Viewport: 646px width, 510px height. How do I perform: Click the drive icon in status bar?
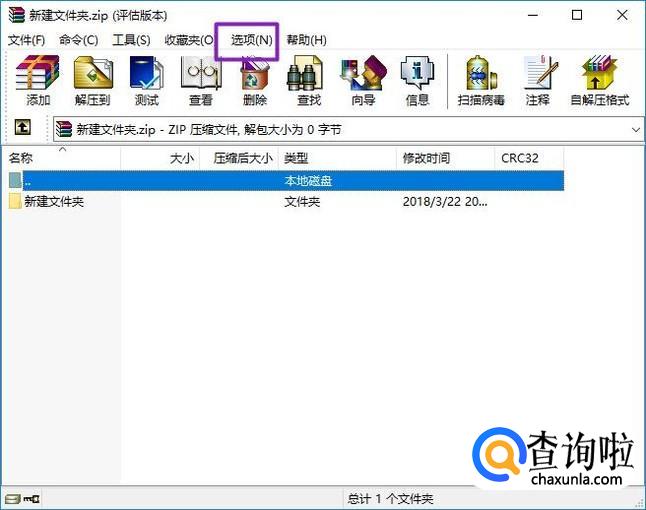[x=12, y=499]
